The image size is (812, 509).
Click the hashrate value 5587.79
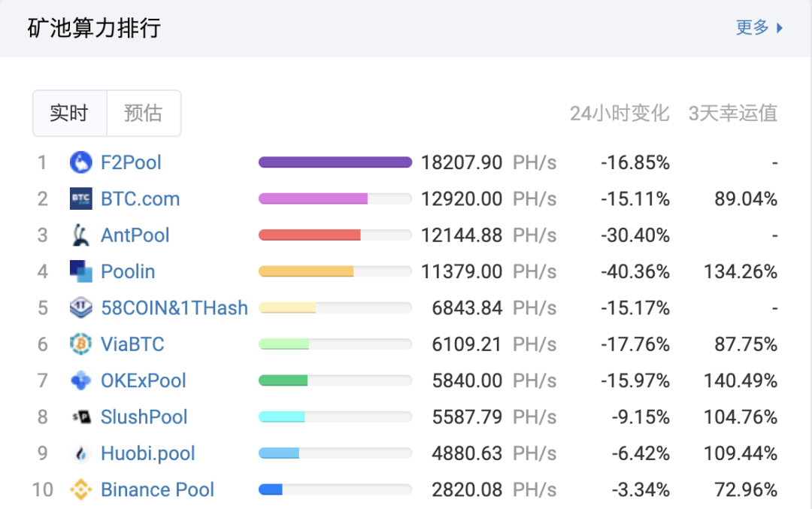click(467, 417)
